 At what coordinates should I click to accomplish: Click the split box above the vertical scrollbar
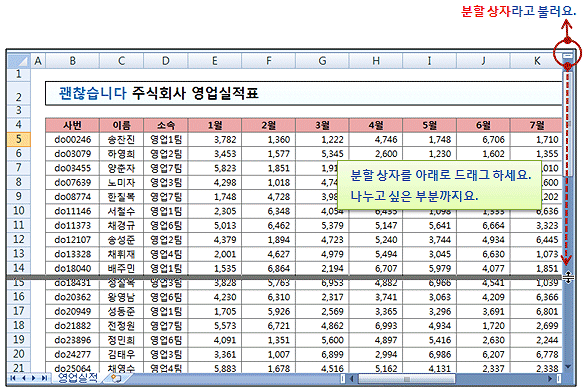click(567, 56)
